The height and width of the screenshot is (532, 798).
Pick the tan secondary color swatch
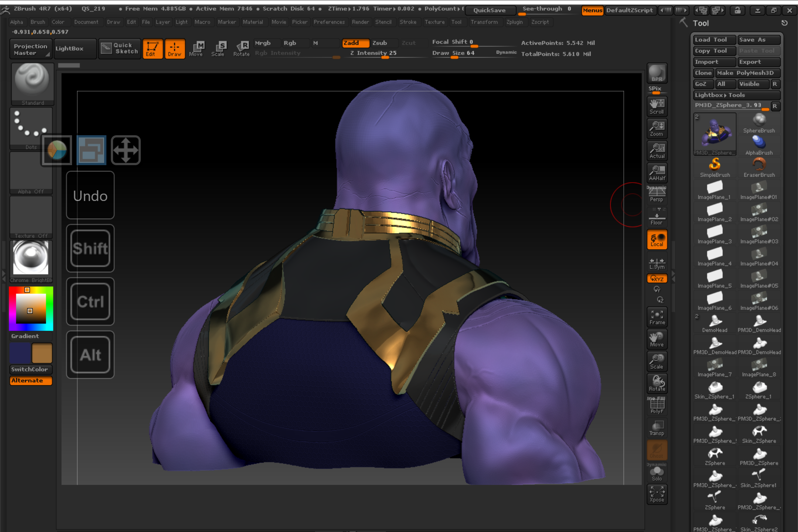42,353
